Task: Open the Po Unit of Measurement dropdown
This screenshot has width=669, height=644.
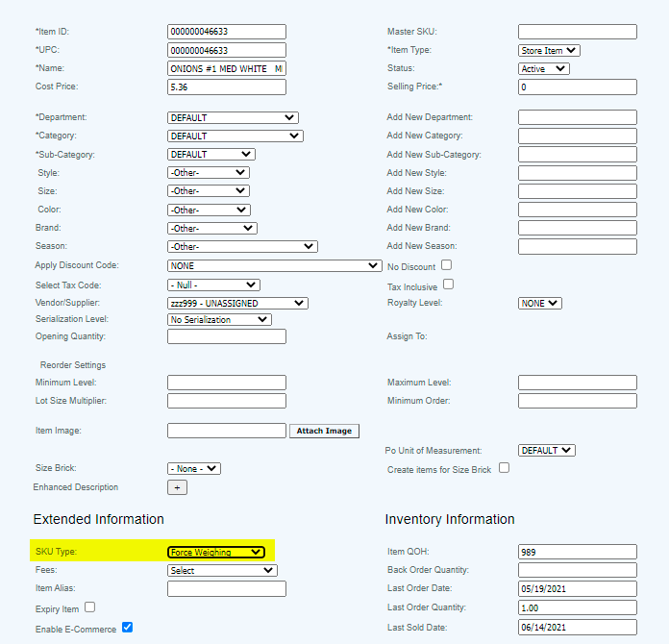Action: coord(546,450)
